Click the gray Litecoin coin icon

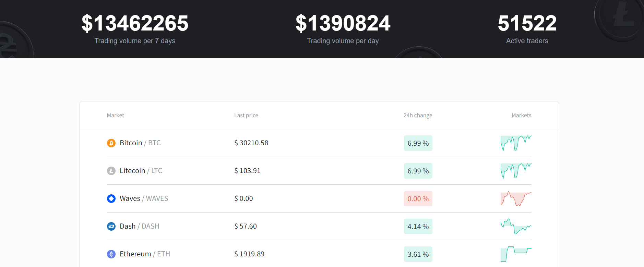pos(111,171)
